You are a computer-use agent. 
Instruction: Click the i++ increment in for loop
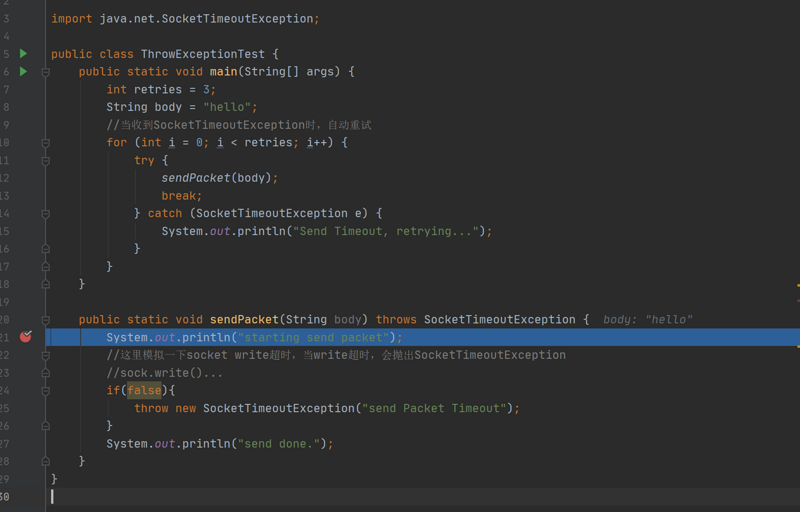(x=316, y=143)
